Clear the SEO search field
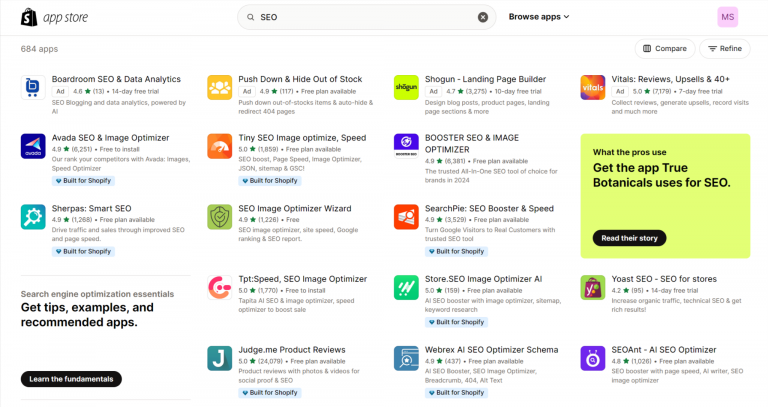The image size is (768, 407). click(482, 17)
